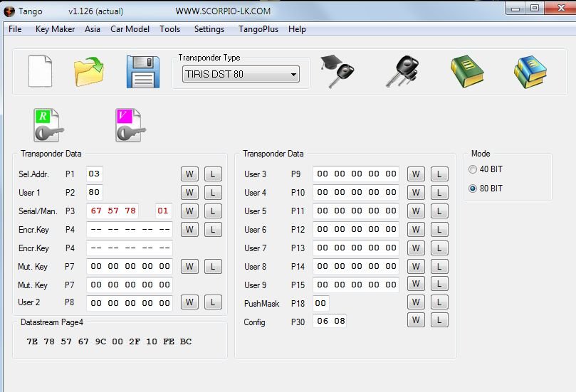Click the graduation cap key icon
This screenshot has width=576, height=392.
pyautogui.click(x=337, y=72)
